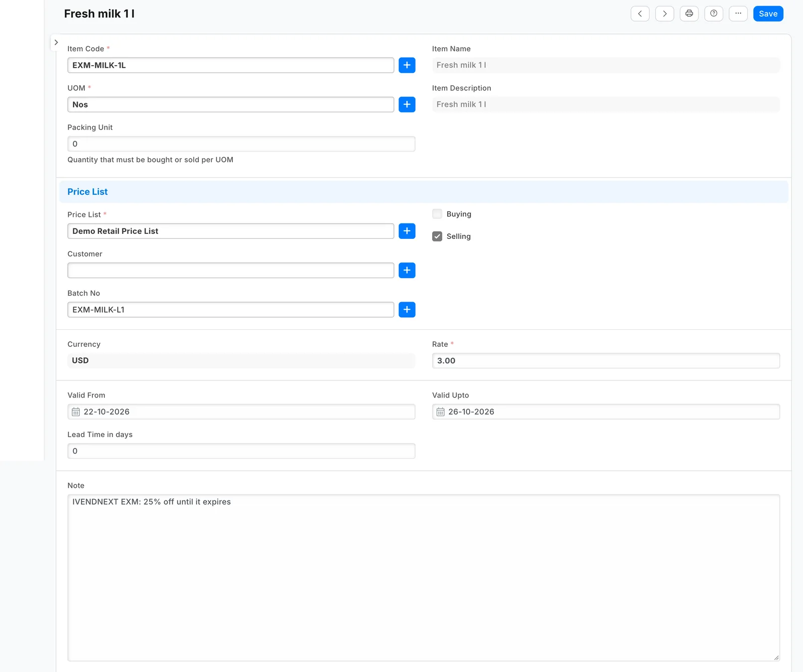
Task: Open the three-dots more menu
Action: point(738,14)
